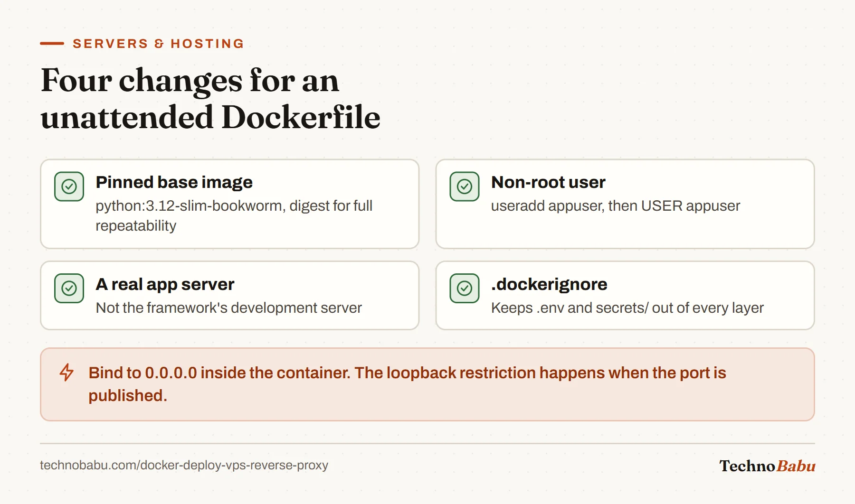Viewport: 855px width, 504px height.
Task: Open the technobabu.com/docker-deploy-vps-reverse-proxy URL
Action: click(x=184, y=465)
